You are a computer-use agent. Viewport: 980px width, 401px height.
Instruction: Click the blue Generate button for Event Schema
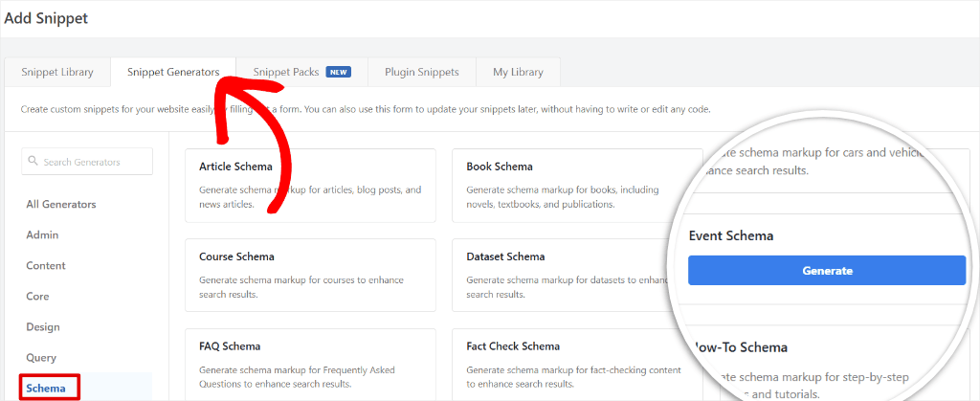pyautogui.click(x=827, y=271)
